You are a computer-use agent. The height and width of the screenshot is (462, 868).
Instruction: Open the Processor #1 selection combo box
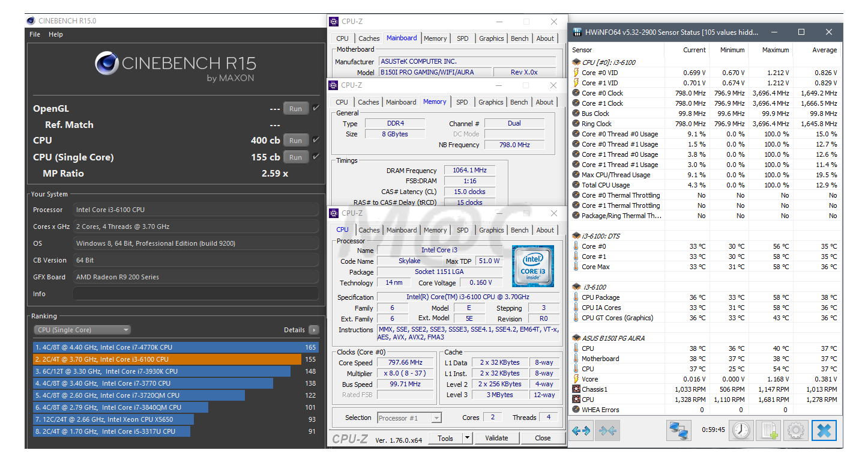pos(409,418)
